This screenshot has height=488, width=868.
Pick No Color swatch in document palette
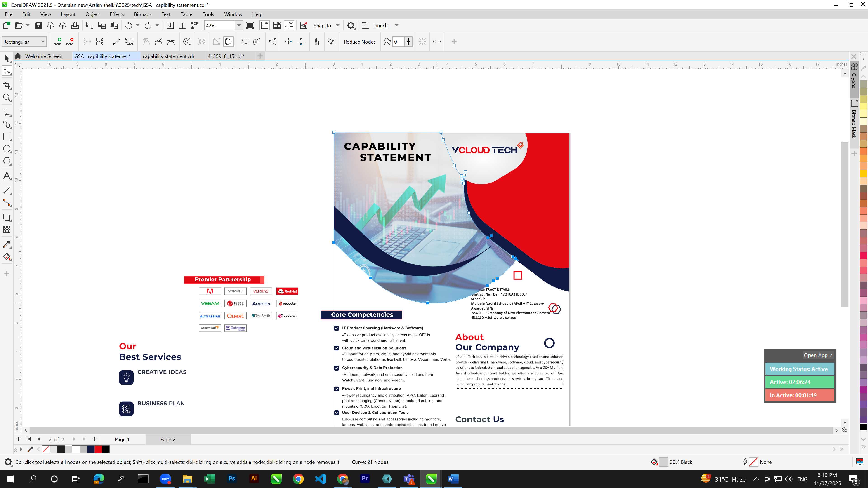tap(46, 449)
